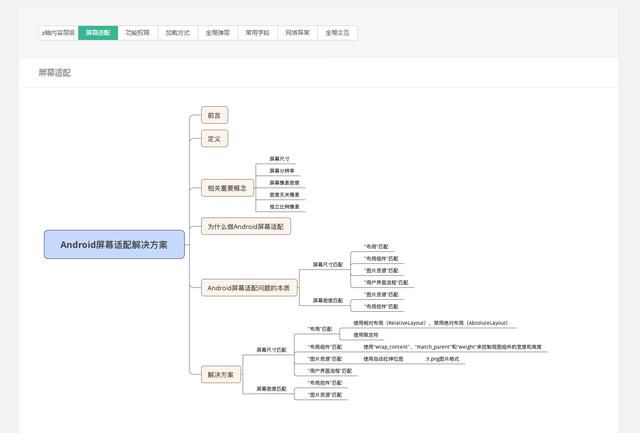Click the 独立比例像素 leaf text
This screenshot has height=433, width=640.
point(284,207)
